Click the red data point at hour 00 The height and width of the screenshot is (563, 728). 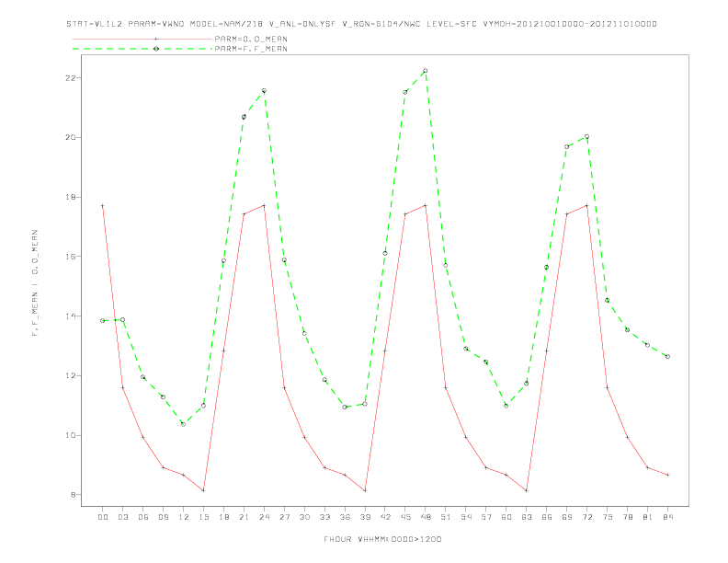(x=103, y=206)
